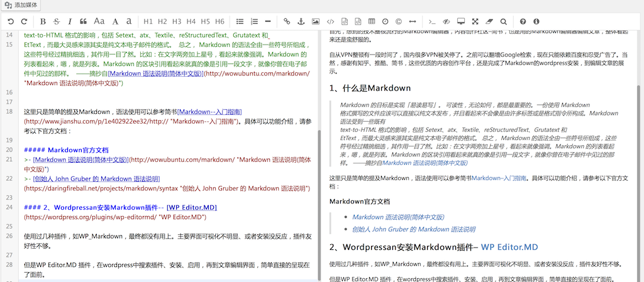The height and width of the screenshot is (282, 644).
Task: Open preview link Markdown–入门指南
Action: 499,178
